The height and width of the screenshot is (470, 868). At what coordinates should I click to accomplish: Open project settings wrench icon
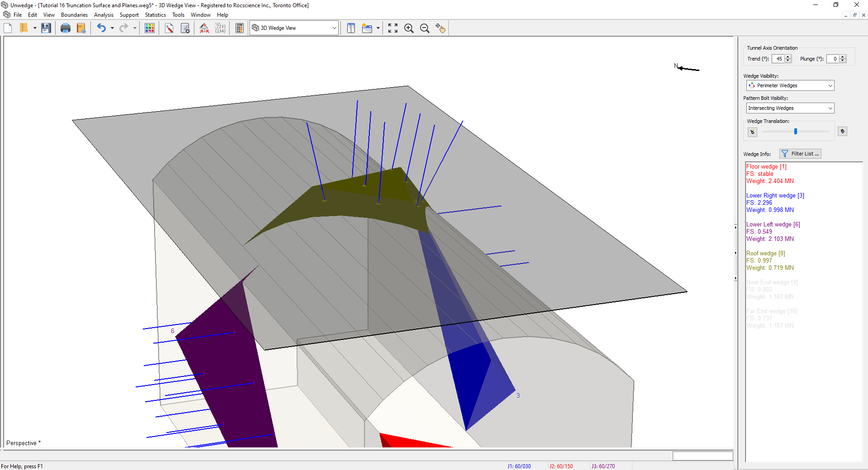(x=169, y=28)
